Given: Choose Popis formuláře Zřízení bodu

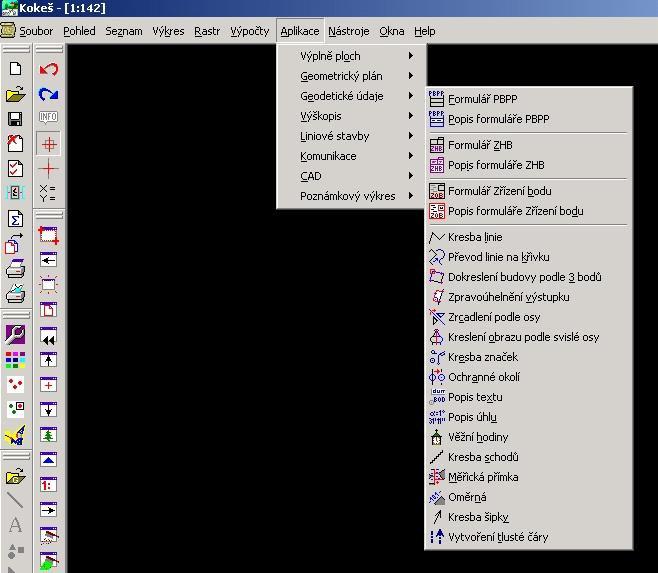Looking at the screenshot, I should (x=528, y=211).
